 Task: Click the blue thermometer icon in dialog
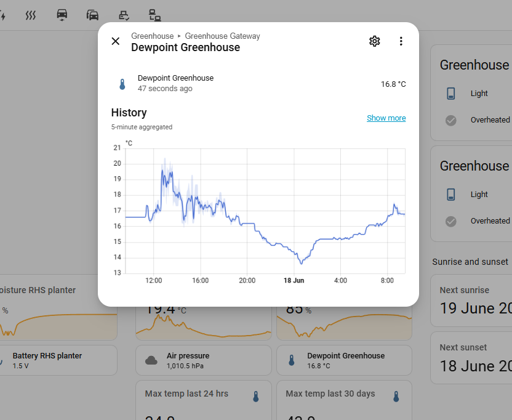tap(122, 84)
